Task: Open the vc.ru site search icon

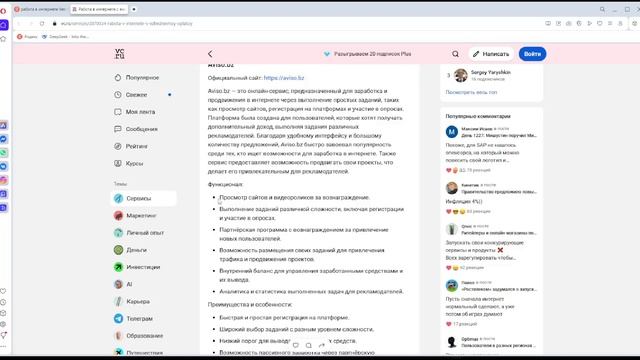Action: coord(456,54)
